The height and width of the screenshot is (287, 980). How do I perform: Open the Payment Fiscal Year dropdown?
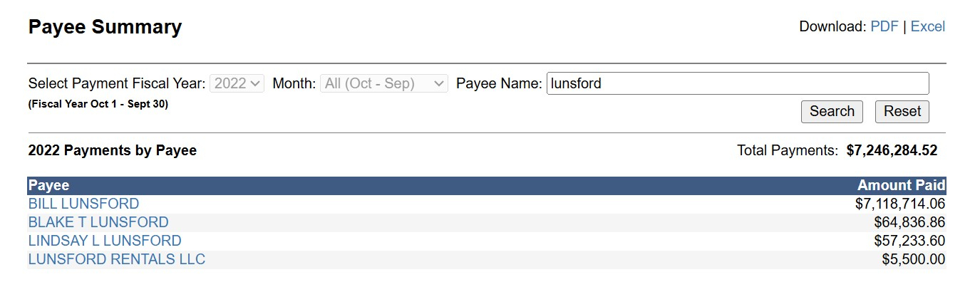[x=237, y=83]
